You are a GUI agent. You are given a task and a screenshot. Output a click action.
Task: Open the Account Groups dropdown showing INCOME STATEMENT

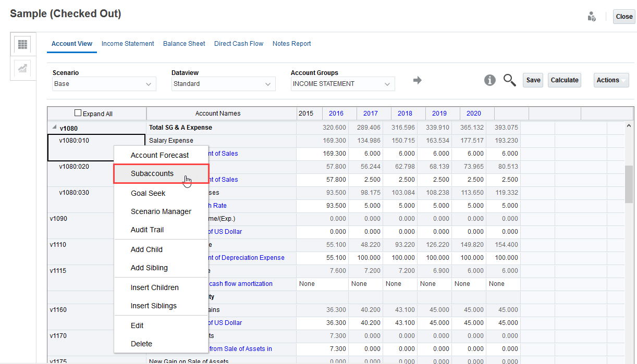342,83
